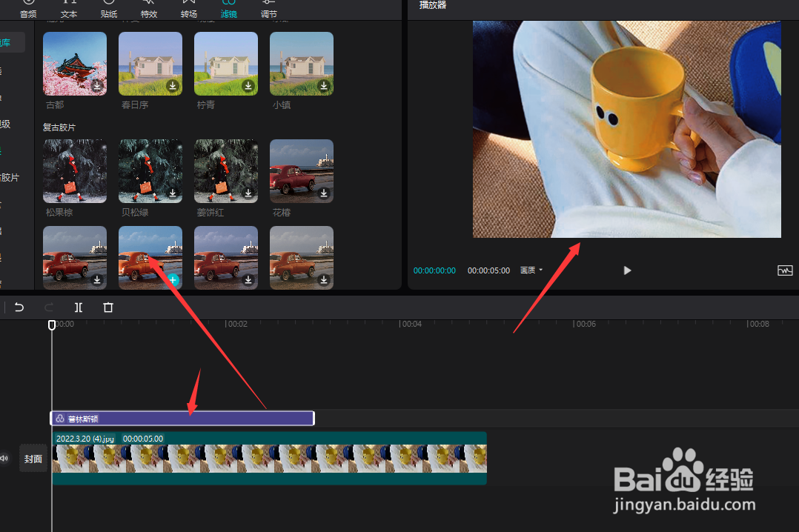
Task: Open the 音频 tab
Action: tap(28, 10)
